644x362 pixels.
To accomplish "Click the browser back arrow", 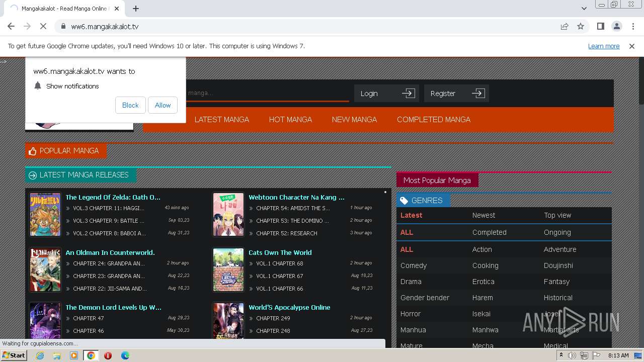I will tap(11, 26).
